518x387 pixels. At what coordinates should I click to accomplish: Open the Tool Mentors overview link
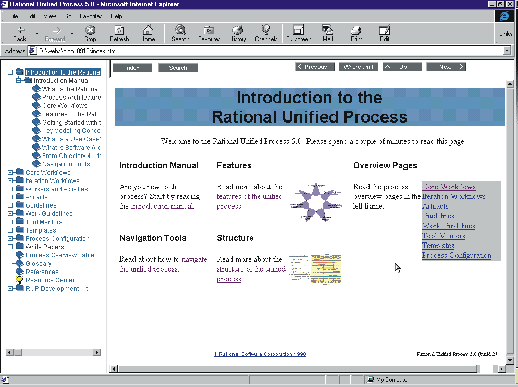[444, 235]
